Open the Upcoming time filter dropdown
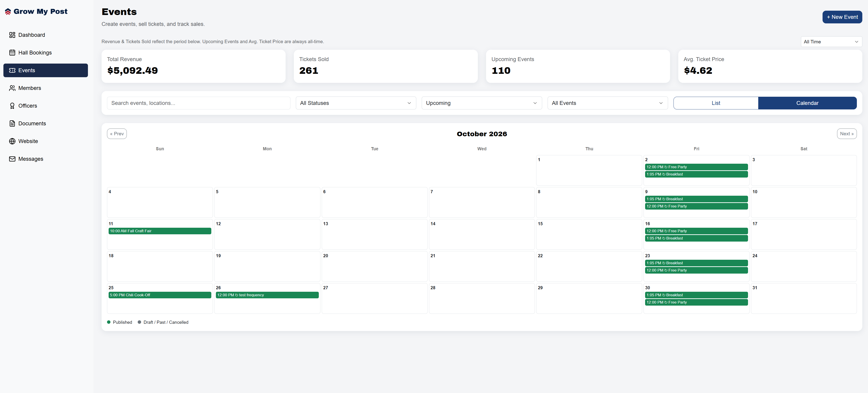This screenshot has height=393, width=868. 481,103
